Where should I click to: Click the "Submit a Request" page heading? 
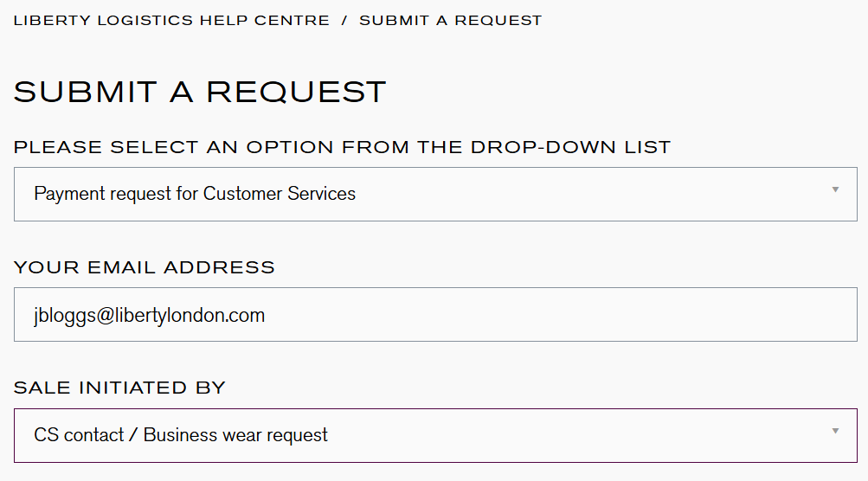pyautogui.click(x=200, y=92)
